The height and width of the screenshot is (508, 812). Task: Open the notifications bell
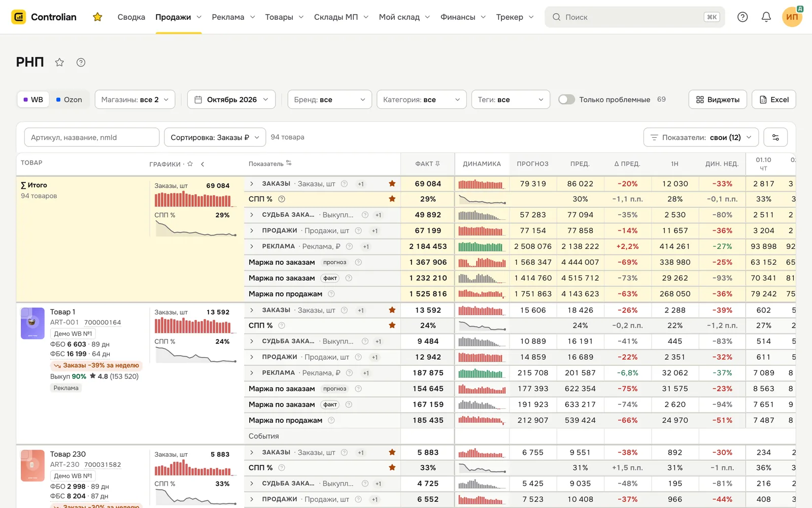click(766, 17)
